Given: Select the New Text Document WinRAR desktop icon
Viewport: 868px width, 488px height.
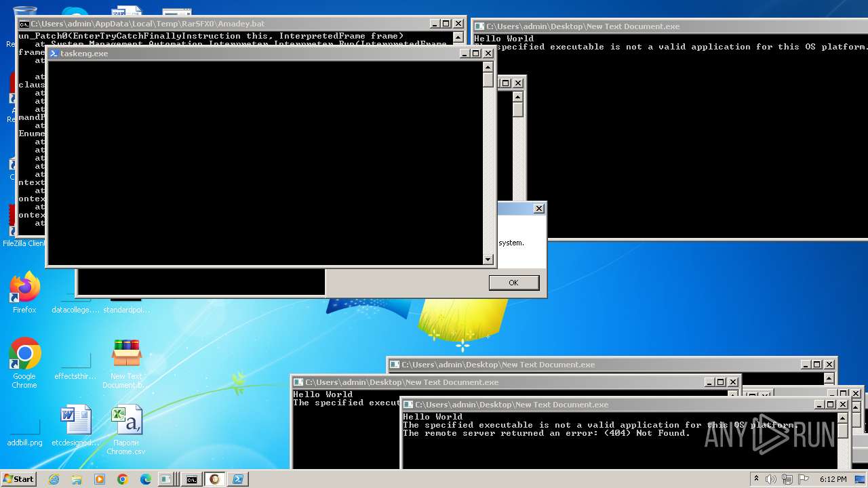Looking at the screenshot, I should click(x=126, y=363).
